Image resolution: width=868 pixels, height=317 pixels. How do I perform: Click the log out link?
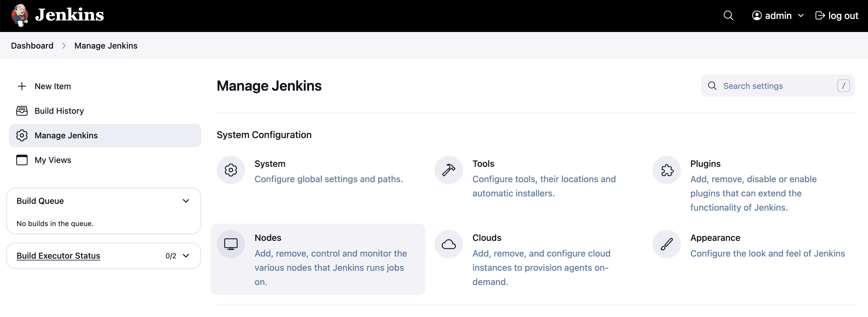click(x=836, y=15)
